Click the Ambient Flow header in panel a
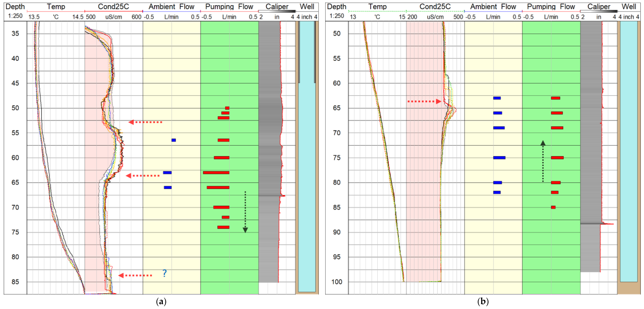Viewport: 644px width, 309px height. click(172, 7)
